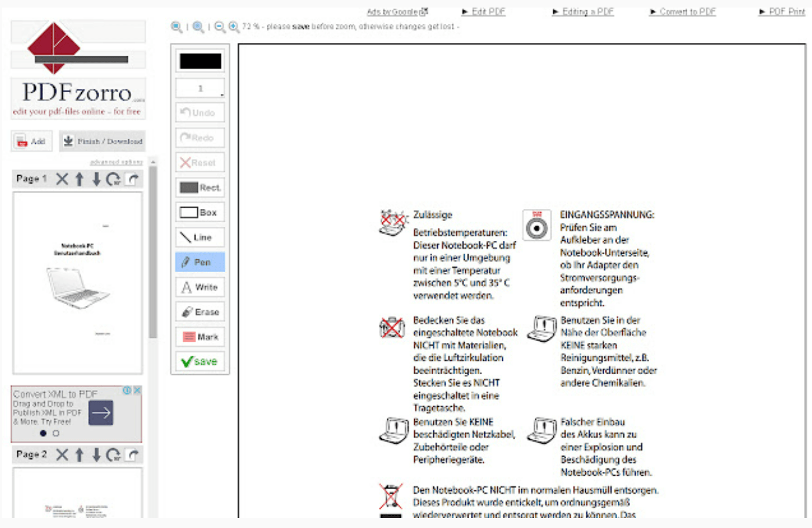This screenshot has width=812, height=528.
Task: Open the black color swatch picker
Action: tap(200, 61)
